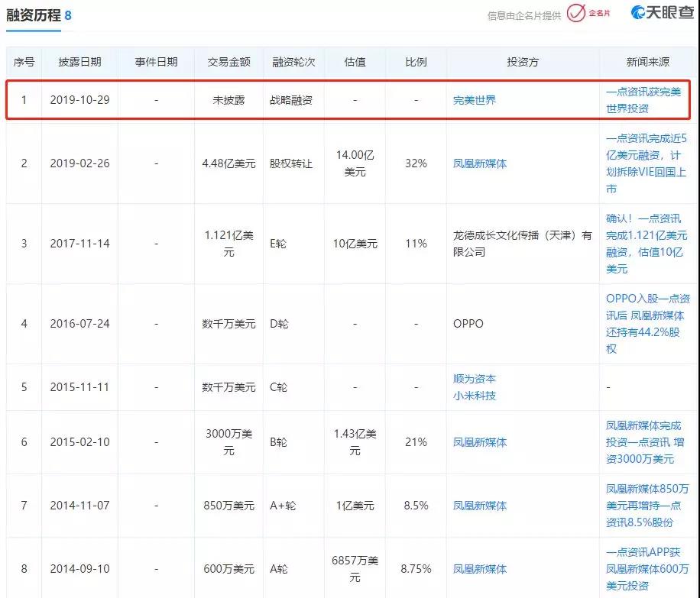Select the 未披露 amount cell

pyautogui.click(x=228, y=100)
